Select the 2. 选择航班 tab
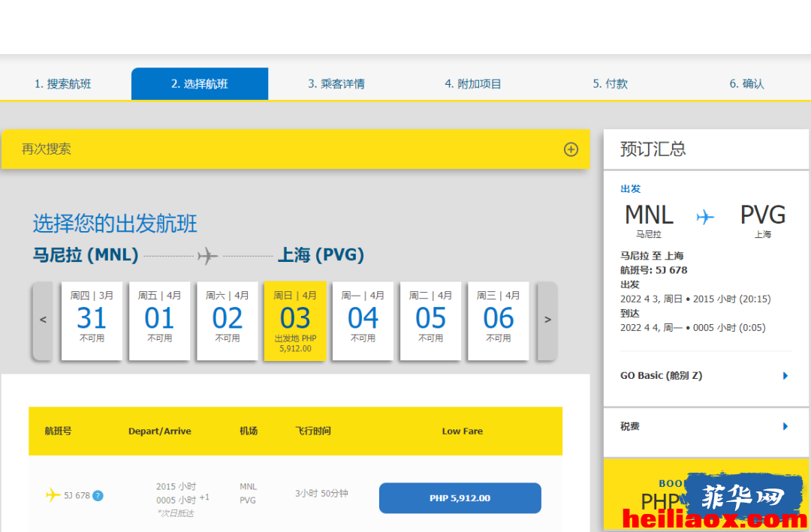Screen dimensions: 811x532 [200, 84]
